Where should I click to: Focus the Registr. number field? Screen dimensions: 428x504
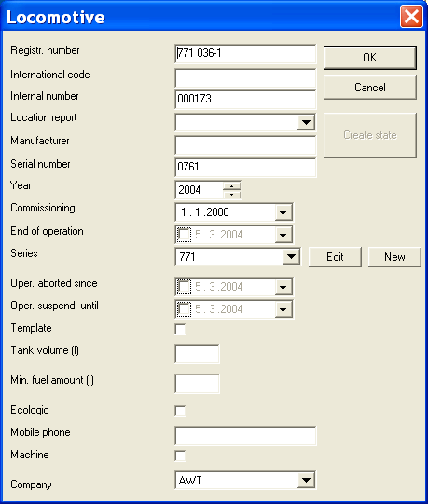click(x=245, y=54)
